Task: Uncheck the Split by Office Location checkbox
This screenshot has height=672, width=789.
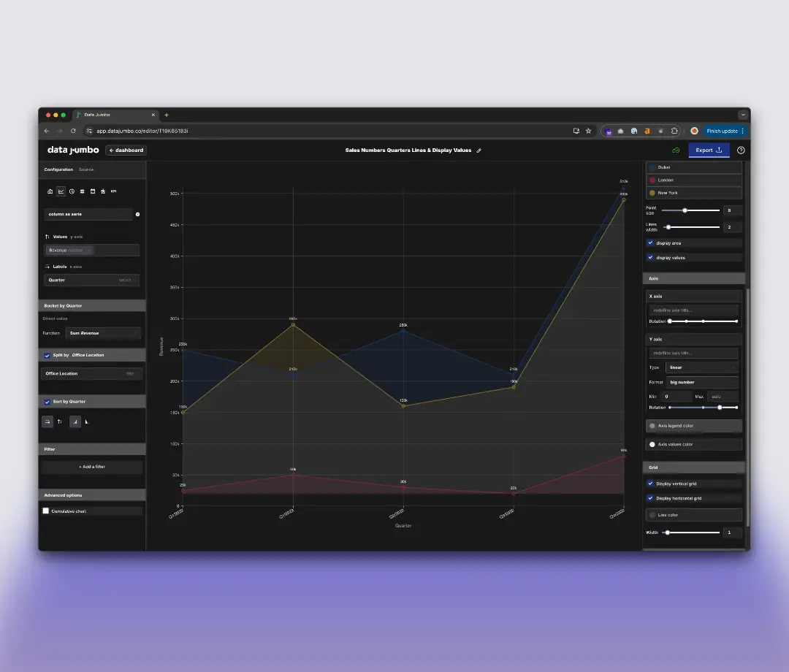Action: tap(47, 355)
